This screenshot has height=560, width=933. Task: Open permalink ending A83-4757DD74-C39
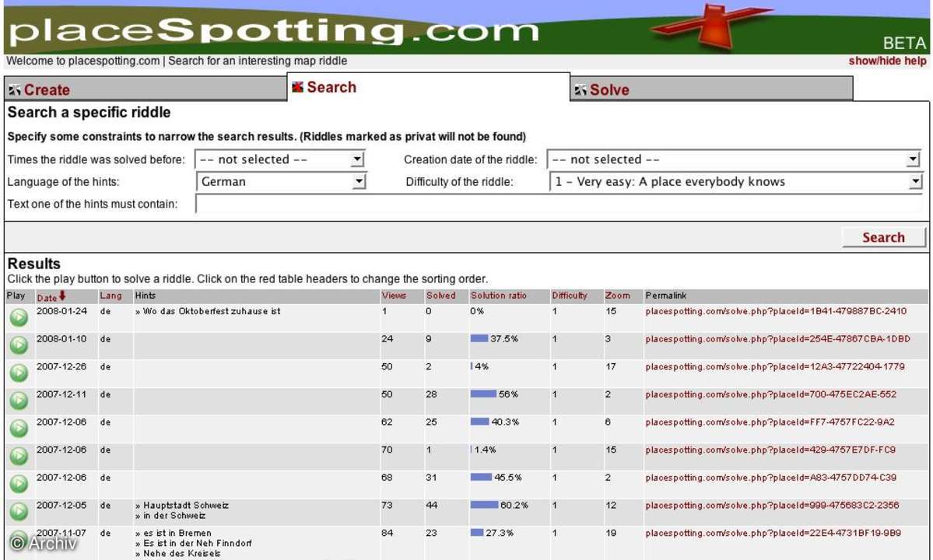pyautogui.click(x=770, y=478)
